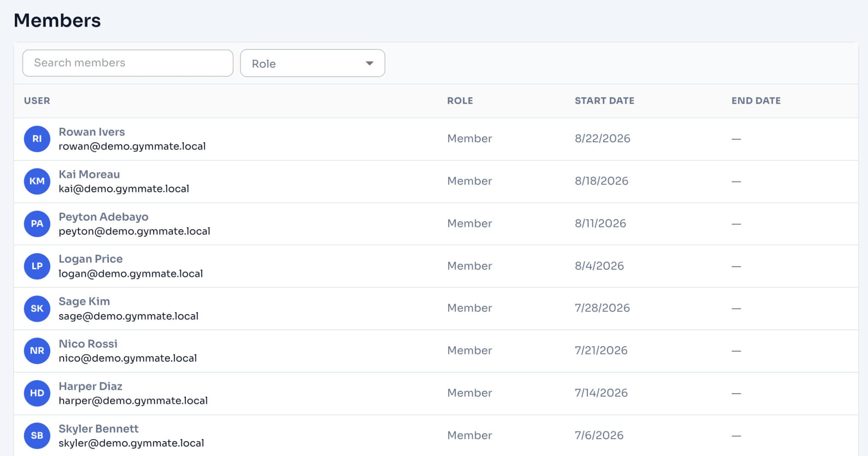Click the Member role in Harper Diaz row
The image size is (868, 456).
coord(470,392)
